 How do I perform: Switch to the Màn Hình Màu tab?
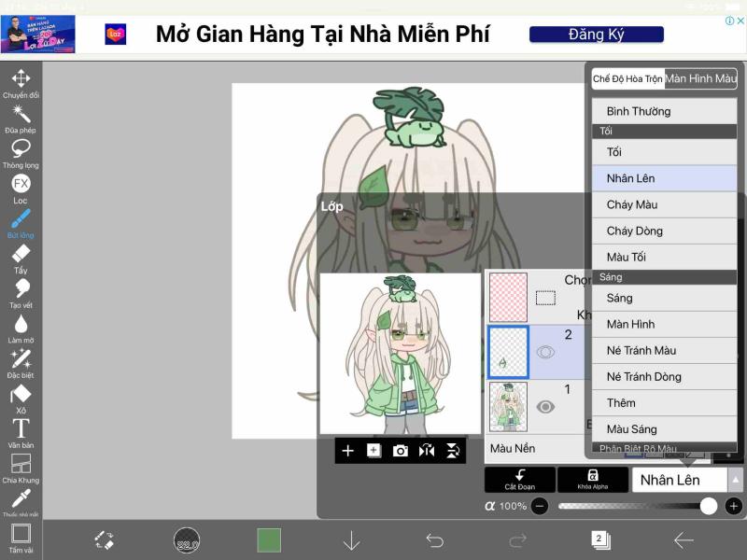tap(700, 79)
